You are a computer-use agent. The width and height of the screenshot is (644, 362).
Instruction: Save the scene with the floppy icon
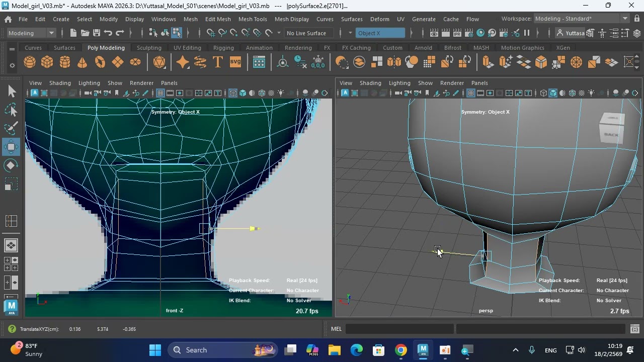96,33
